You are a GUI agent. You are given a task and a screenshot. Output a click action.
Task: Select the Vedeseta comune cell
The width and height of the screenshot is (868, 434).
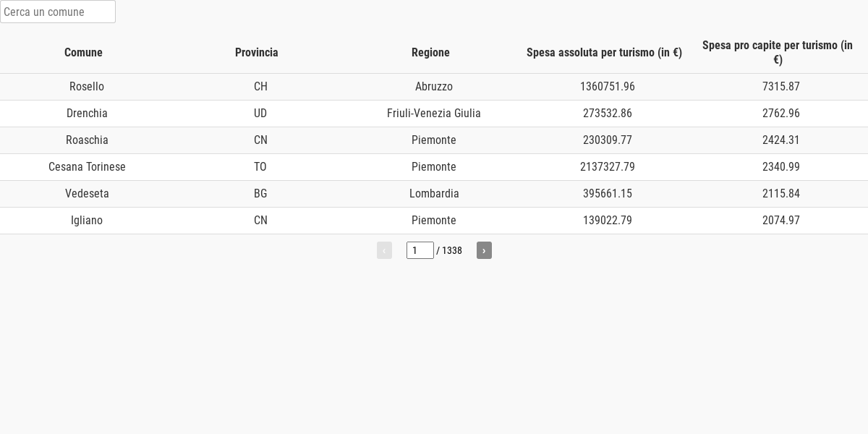(87, 194)
